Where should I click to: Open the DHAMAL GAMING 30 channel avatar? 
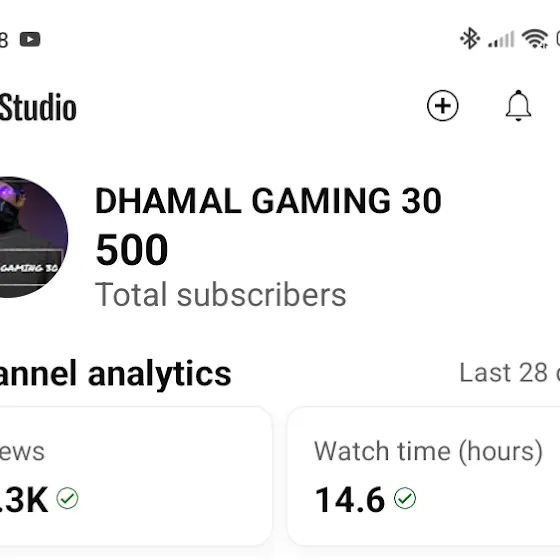point(30,237)
